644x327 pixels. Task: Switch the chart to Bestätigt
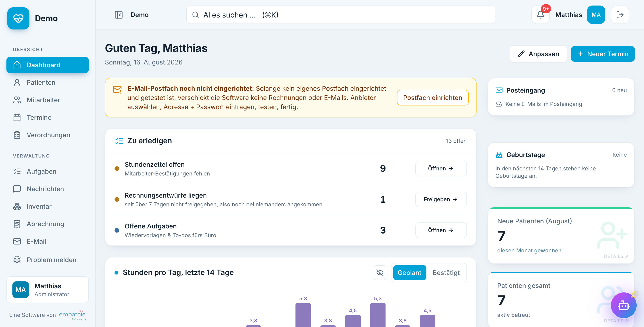coord(446,272)
